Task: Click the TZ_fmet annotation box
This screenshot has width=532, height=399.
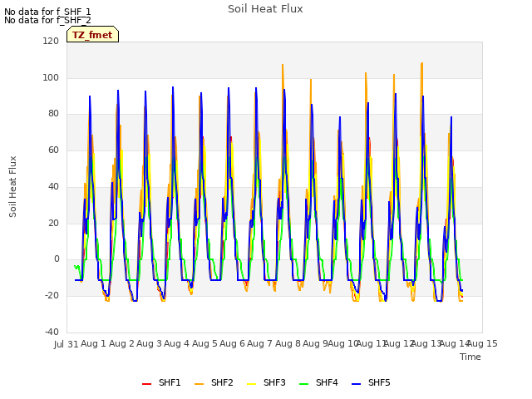Action: (x=92, y=34)
